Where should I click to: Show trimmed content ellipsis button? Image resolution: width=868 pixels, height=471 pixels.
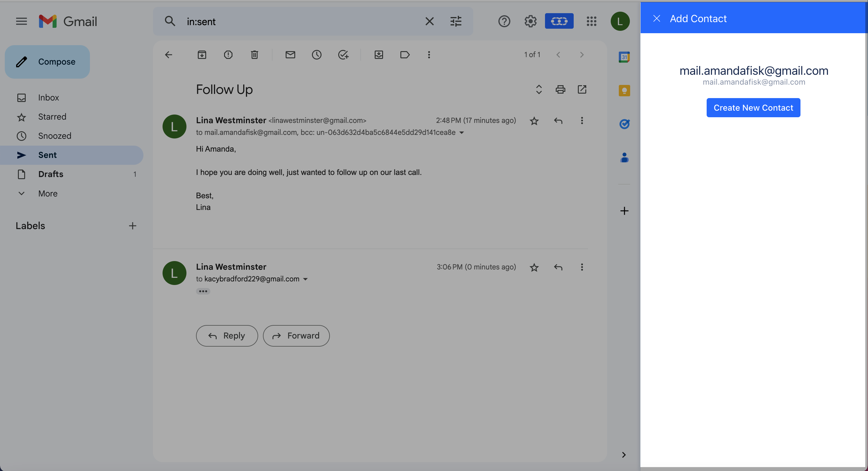tap(203, 291)
